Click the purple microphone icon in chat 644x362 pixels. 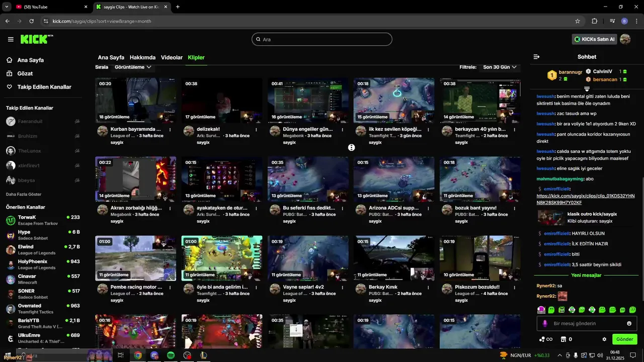(544, 323)
